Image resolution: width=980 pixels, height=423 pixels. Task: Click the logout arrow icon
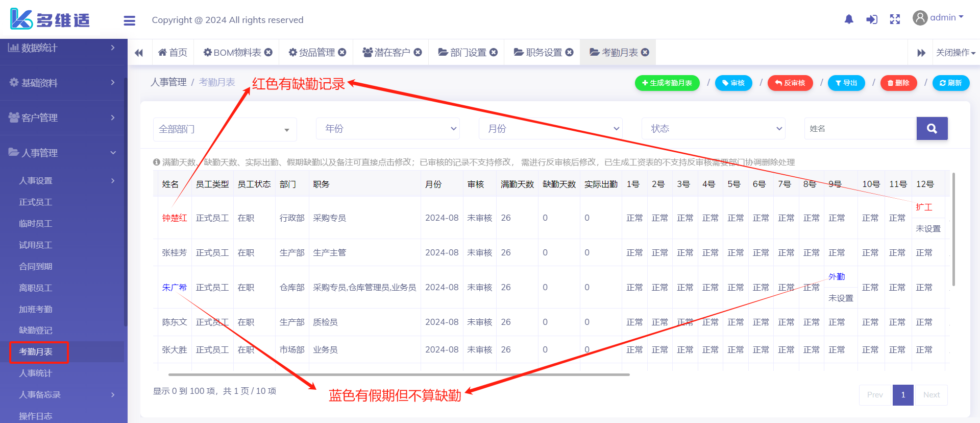[x=872, y=19]
